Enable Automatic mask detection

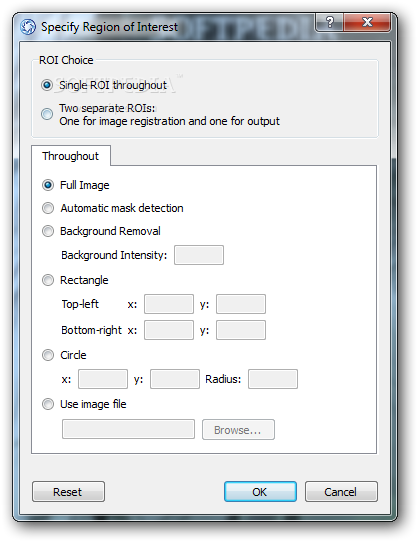coord(48,208)
